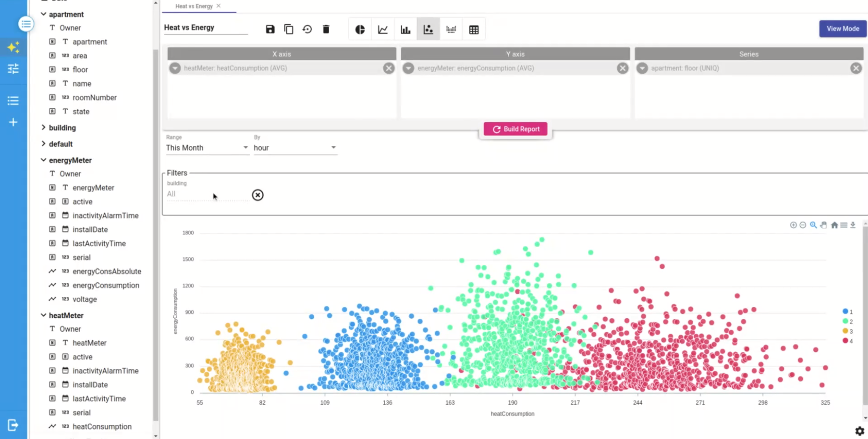Switch to table view icon

pyautogui.click(x=474, y=30)
